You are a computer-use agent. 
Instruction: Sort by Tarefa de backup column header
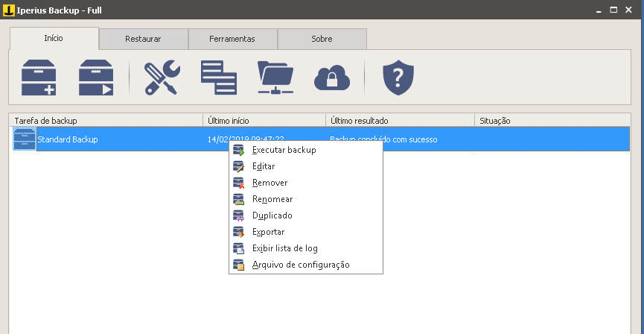(106, 121)
